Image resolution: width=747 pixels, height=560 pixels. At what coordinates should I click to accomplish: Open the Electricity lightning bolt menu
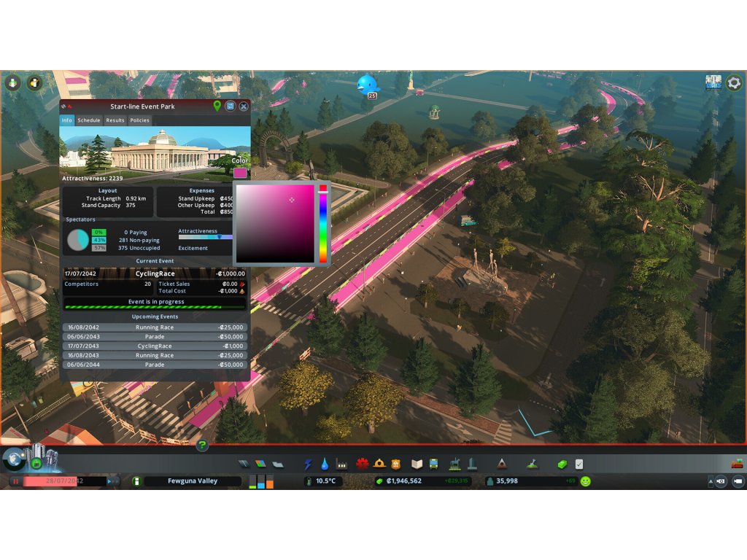pyautogui.click(x=309, y=463)
